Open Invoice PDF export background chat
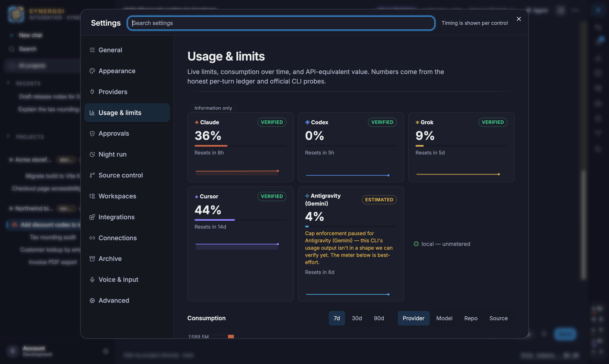This screenshot has width=609, height=364. tap(53, 262)
